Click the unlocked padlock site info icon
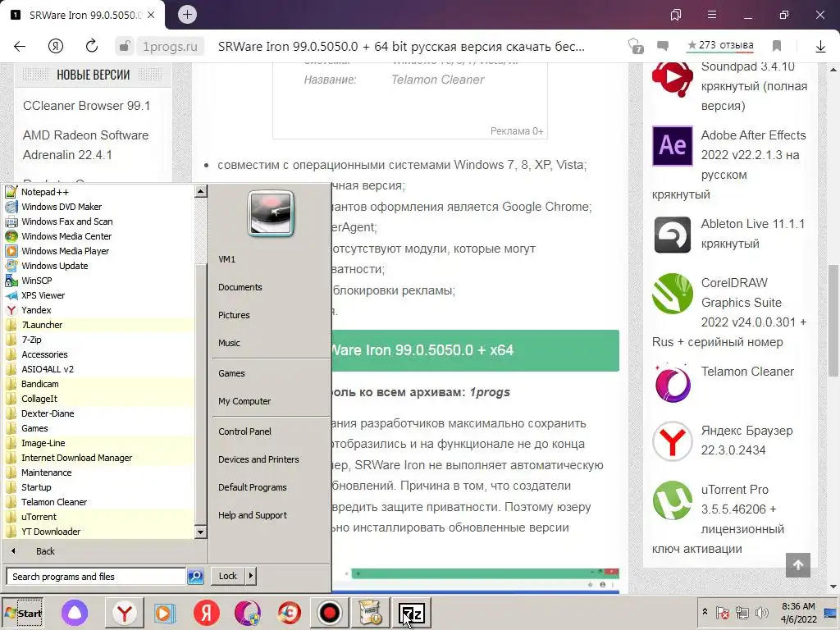Image resolution: width=840 pixels, height=630 pixels. (x=125, y=46)
